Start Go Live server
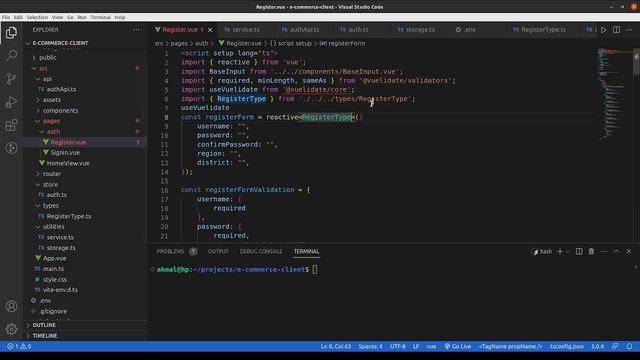The height and width of the screenshot is (360, 640). pyautogui.click(x=458, y=346)
